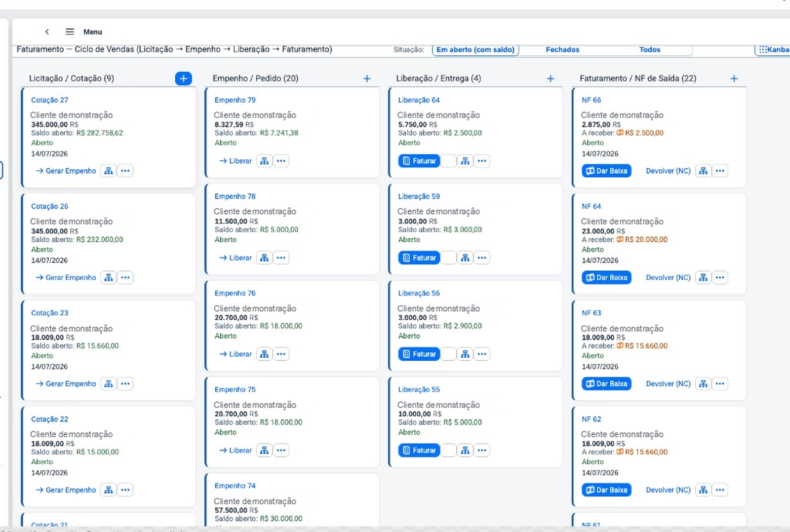Click the Menu label
This screenshot has height=532, width=790.
pos(93,32)
